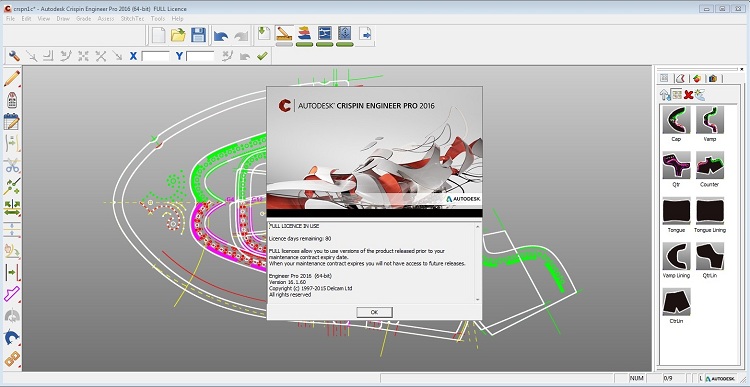The height and width of the screenshot is (387, 750).
Task: Open a file with the folder icon
Action: (x=178, y=35)
